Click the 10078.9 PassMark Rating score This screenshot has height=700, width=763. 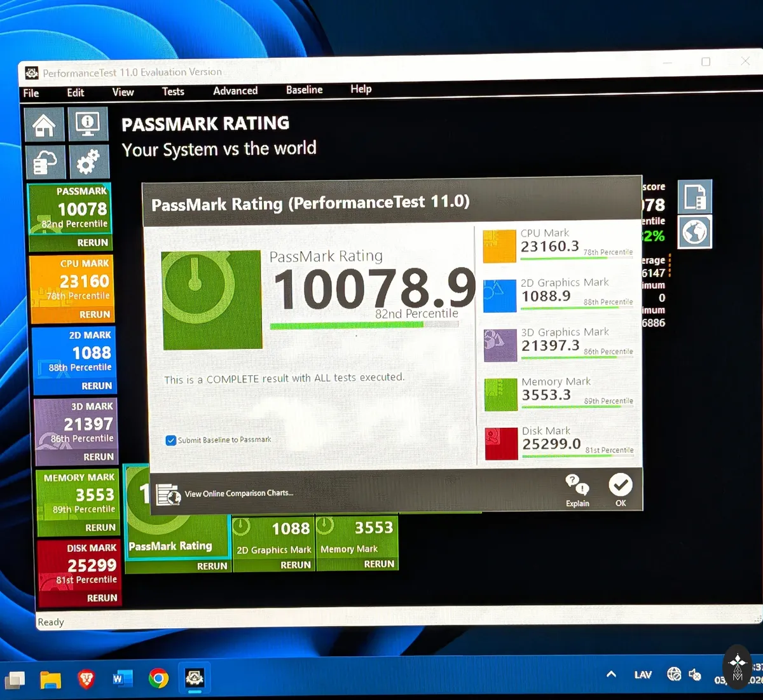click(x=375, y=289)
